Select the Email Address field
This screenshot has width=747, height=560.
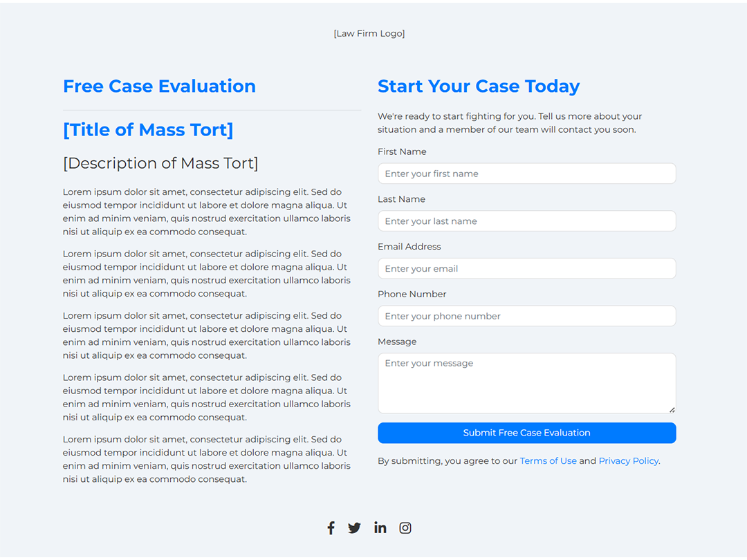[527, 268]
